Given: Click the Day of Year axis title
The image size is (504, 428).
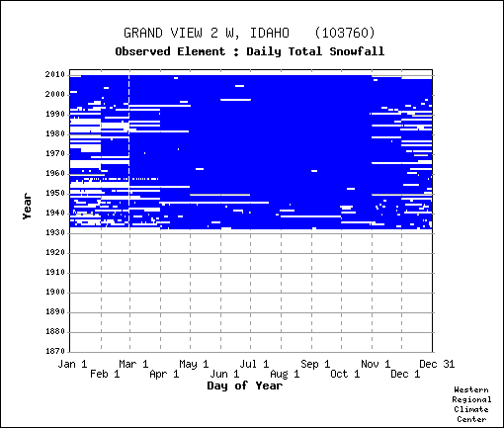Looking at the screenshot, I should coord(245,385).
